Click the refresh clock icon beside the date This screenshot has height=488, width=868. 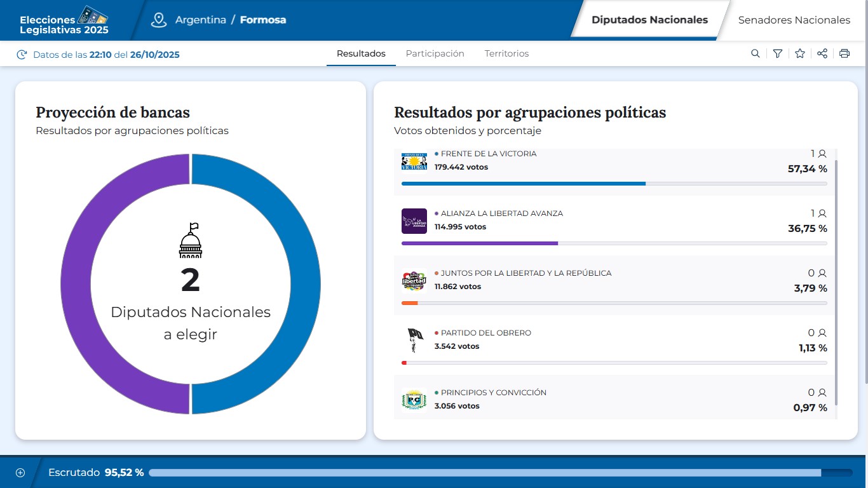[22, 55]
